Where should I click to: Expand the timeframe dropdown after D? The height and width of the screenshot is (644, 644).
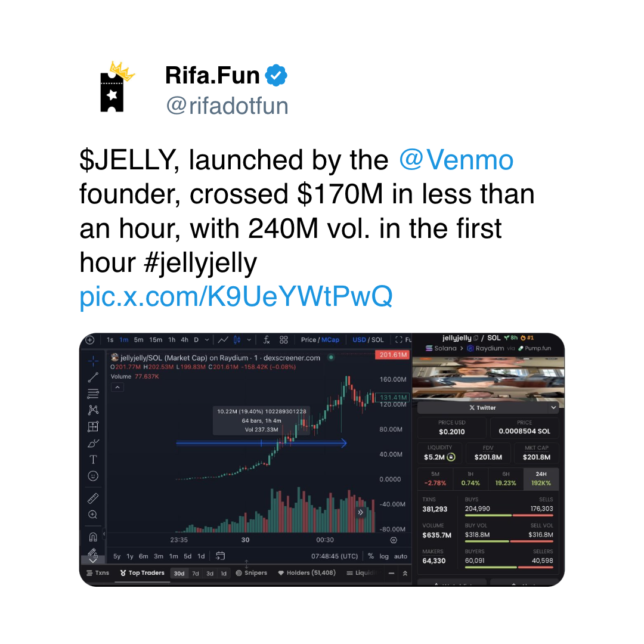[207, 340]
